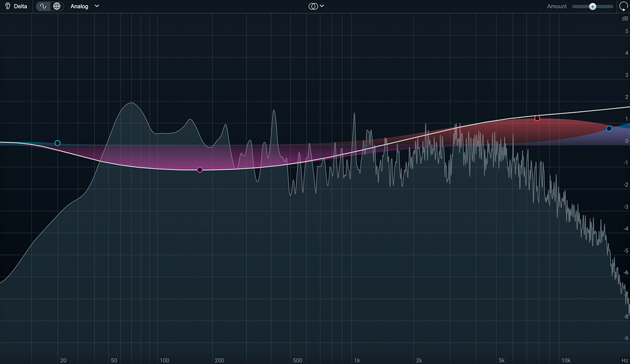This screenshot has height=364, width=630.
Task: Select the blue EQ node at far right
Action: (x=609, y=129)
